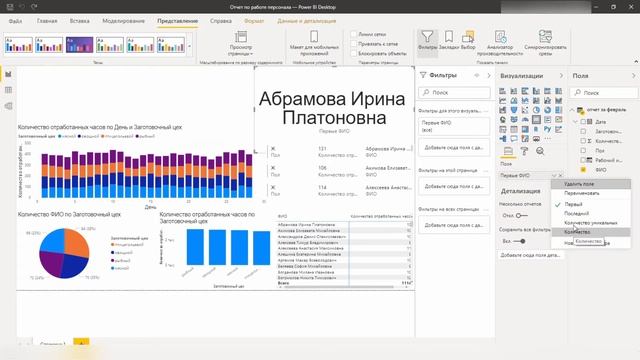The image size is (640, 360).
Task: Select the scatter chart visualization icon
Action: pyautogui.click(x=525, y=110)
